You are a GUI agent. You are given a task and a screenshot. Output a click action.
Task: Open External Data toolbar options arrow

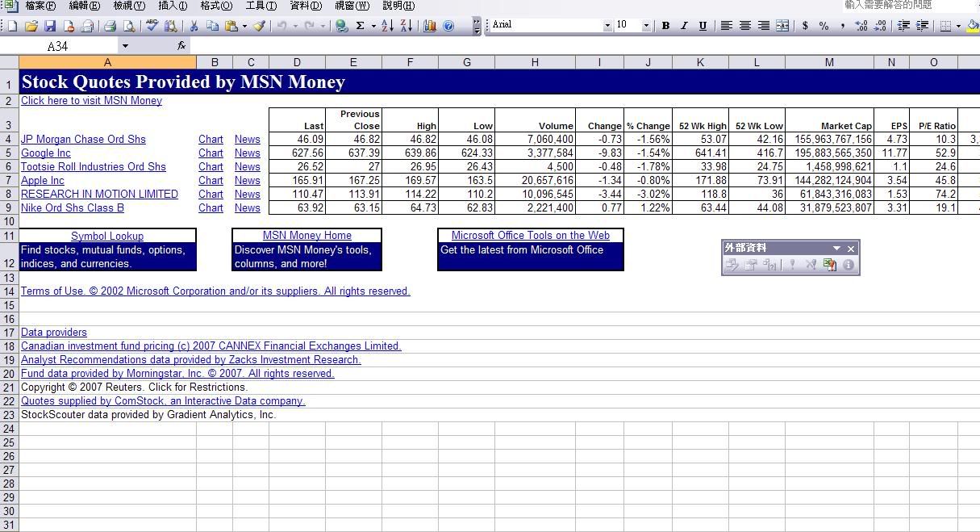coord(836,248)
